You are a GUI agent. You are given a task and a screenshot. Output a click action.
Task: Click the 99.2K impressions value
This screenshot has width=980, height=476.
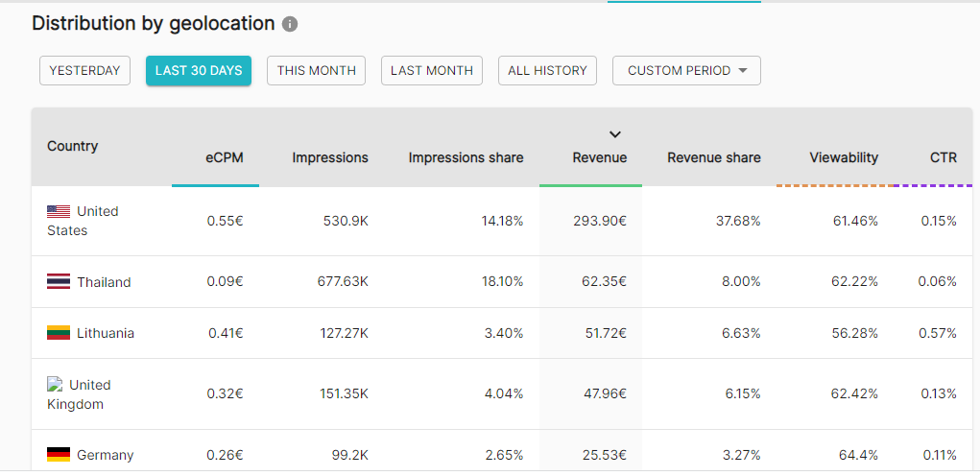pos(349,455)
